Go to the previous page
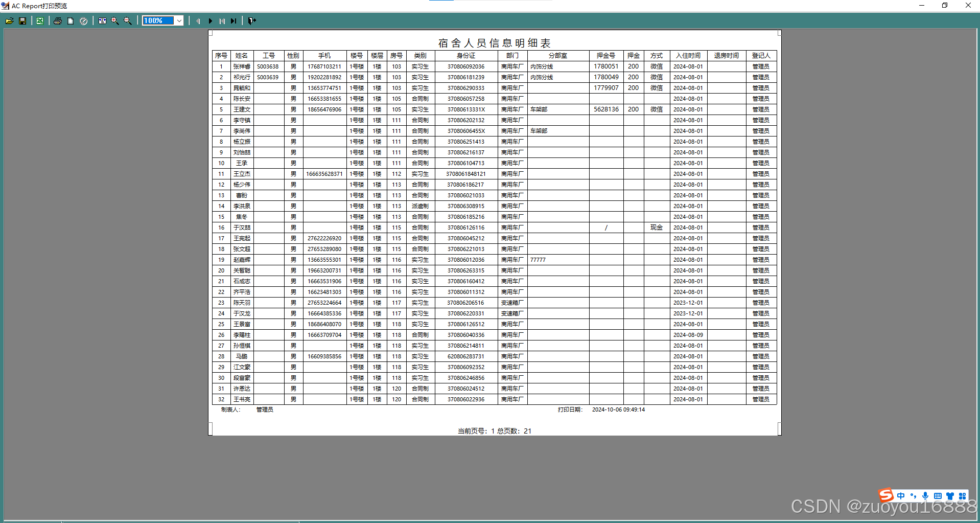Screen dimensions: 980x523 [198, 21]
